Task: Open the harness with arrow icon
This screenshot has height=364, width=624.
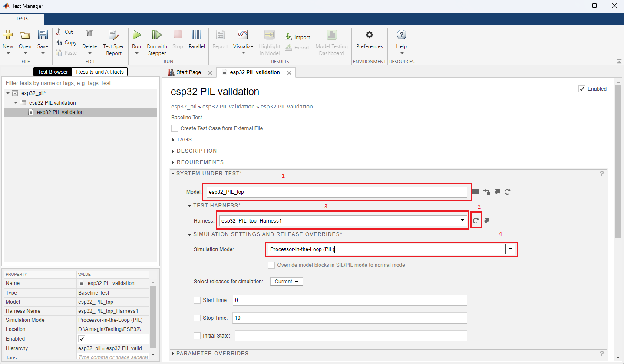Action: click(487, 221)
